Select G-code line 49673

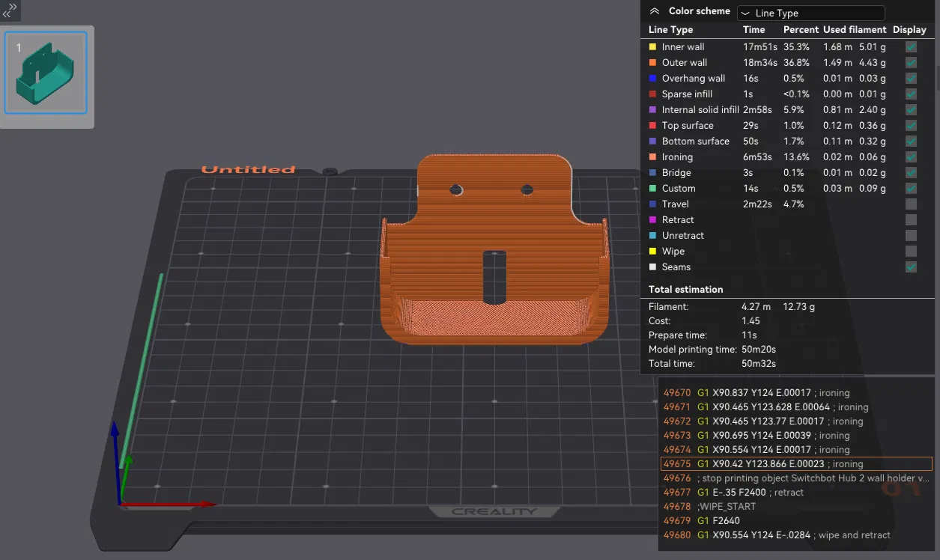point(797,435)
